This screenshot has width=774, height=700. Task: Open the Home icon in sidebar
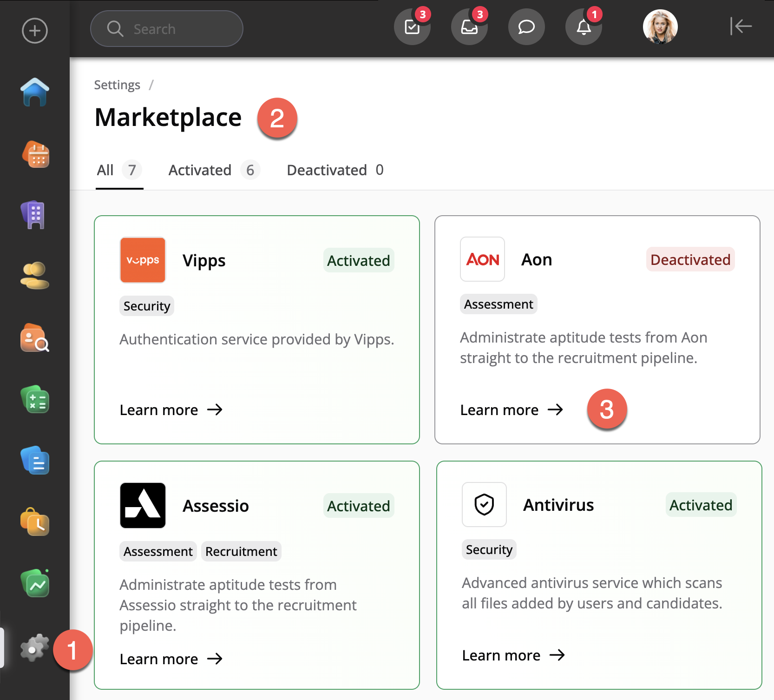pyautogui.click(x=35, y=92)
